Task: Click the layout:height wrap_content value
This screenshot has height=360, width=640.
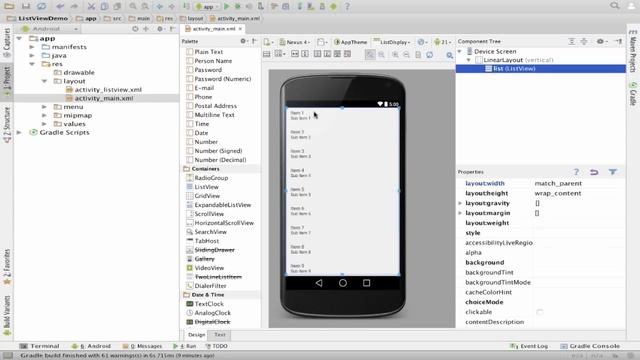Action: (558, 193)
